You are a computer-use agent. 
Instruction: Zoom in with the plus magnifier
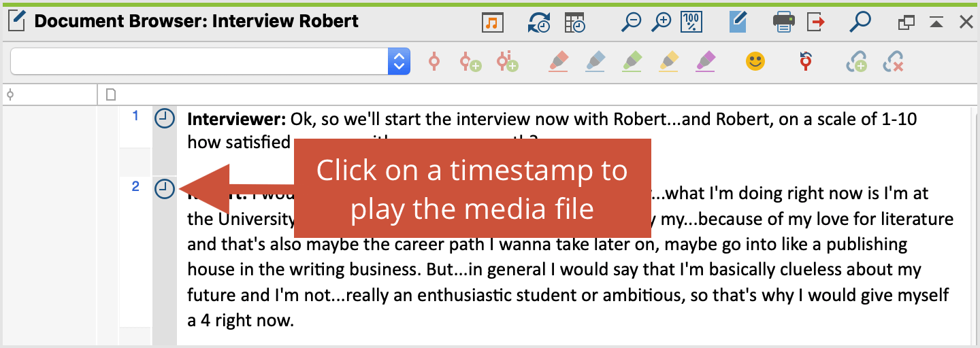click(x=661, y=22)
